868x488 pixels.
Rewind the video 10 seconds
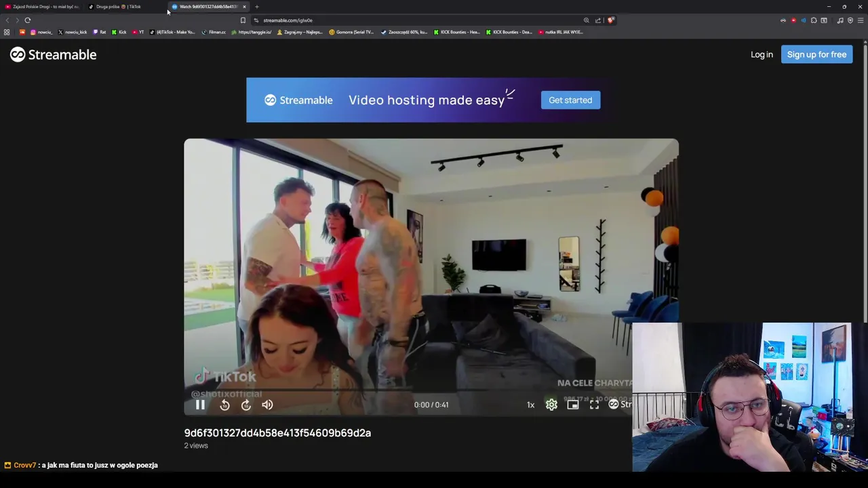tap(224, 405)
